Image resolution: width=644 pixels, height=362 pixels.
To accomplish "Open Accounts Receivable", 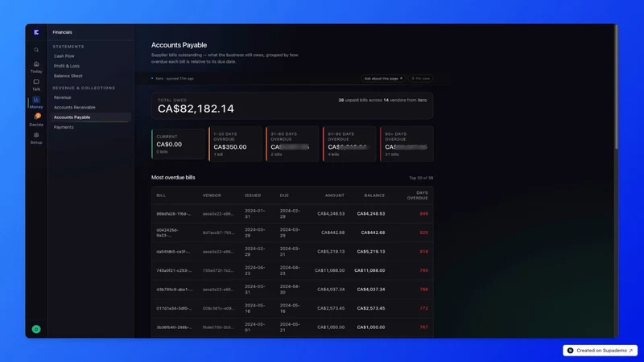I will tap(74, 107).
